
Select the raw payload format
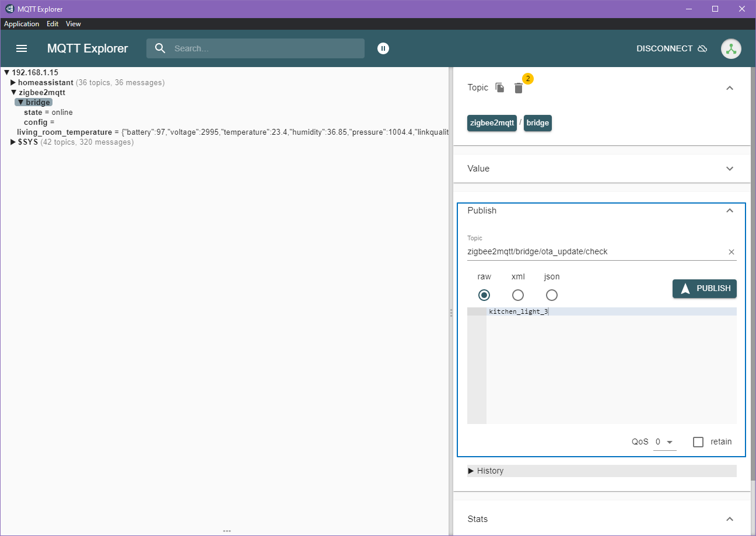tap(484, 295)
